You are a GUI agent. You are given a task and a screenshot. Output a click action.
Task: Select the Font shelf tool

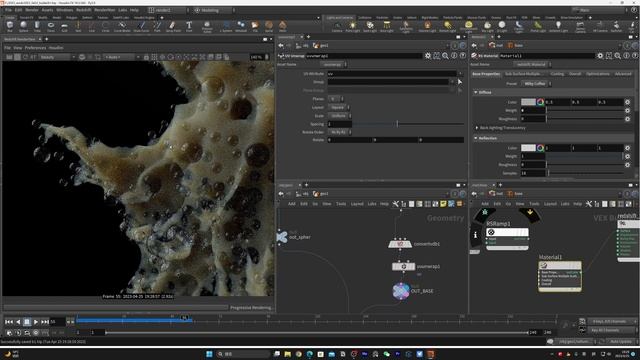click(x=189, y=27)
